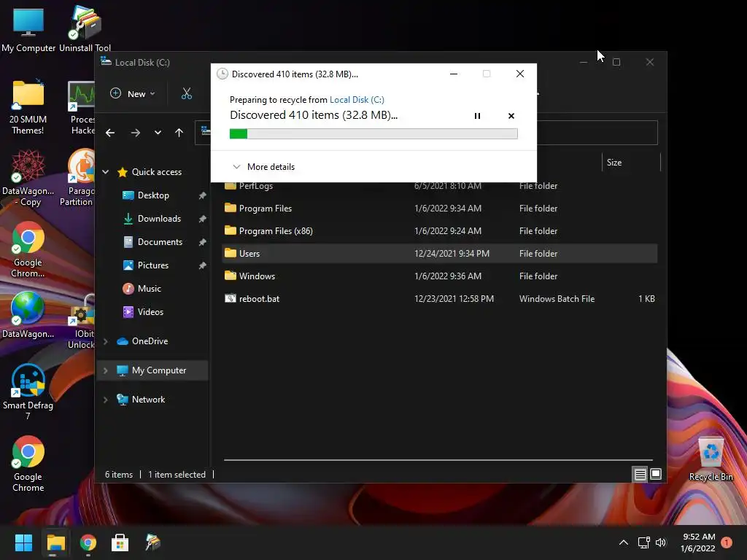
Task: Go back with the left arrow
Action: click(110, 133)
